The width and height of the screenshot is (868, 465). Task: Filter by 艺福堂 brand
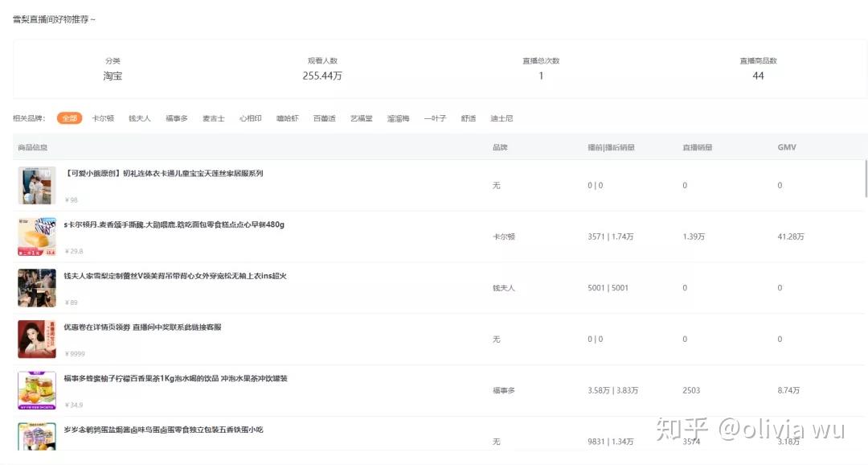(x=360, y=117)
